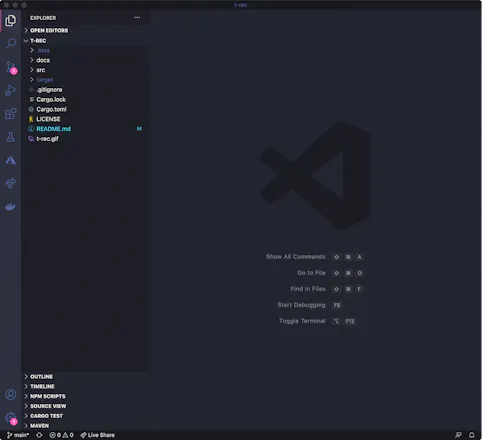The height and width of the screenshot is (440, 486).
Task: Open the Source Control view icon
Action: [11, 67]
